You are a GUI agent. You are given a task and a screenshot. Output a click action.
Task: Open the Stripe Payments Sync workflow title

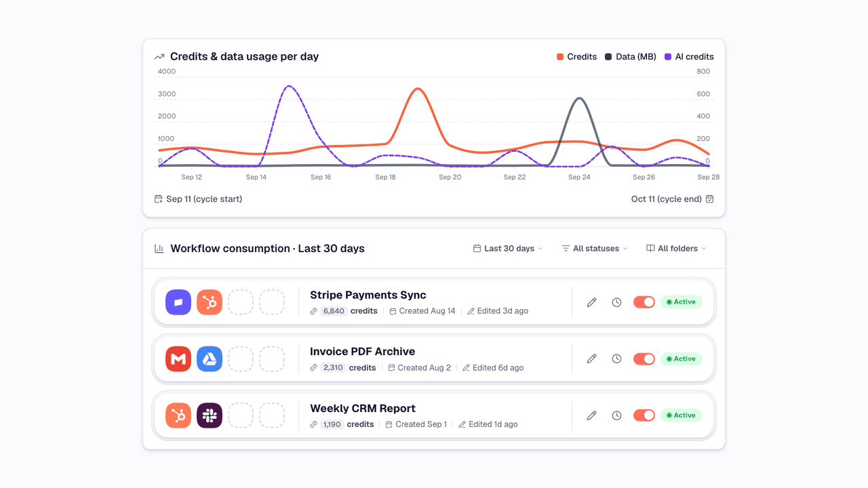click(x=368, y=295)
